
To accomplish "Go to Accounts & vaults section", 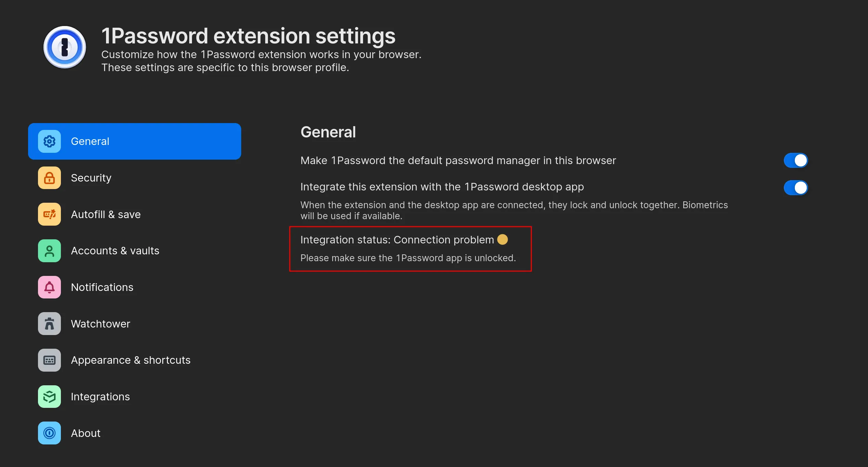I will (x=115, y=251).
